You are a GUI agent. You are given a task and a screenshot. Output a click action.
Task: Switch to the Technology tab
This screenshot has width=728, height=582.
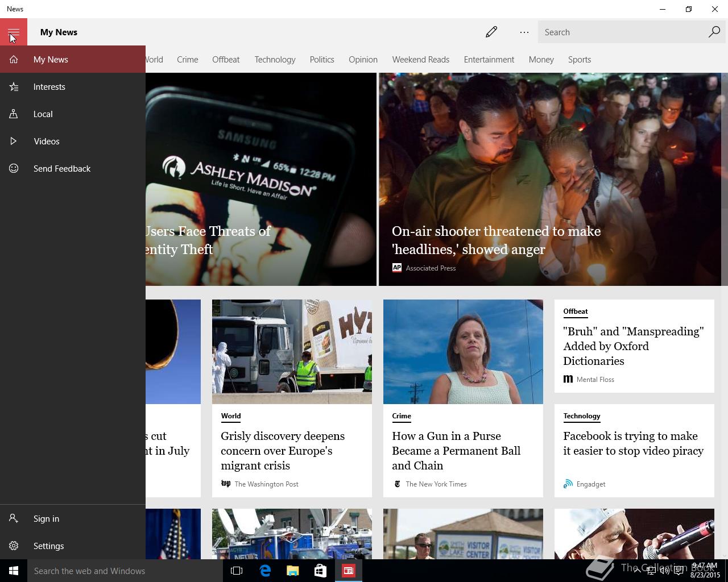coord(275,59)
